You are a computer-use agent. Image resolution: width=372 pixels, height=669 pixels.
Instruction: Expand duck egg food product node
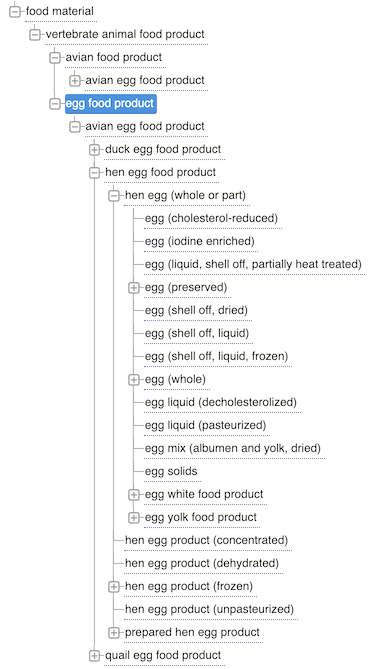95,150
